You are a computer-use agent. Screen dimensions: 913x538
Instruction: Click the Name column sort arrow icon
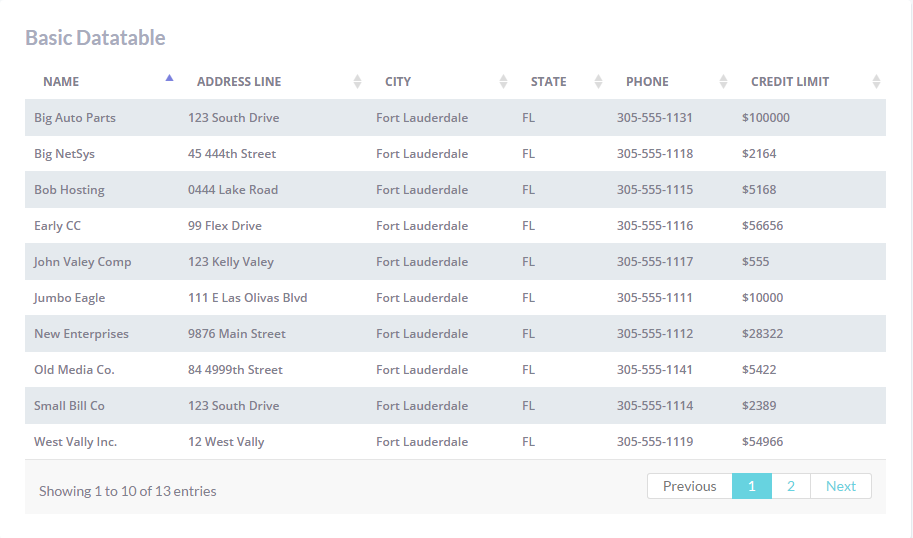click(169, 78)
